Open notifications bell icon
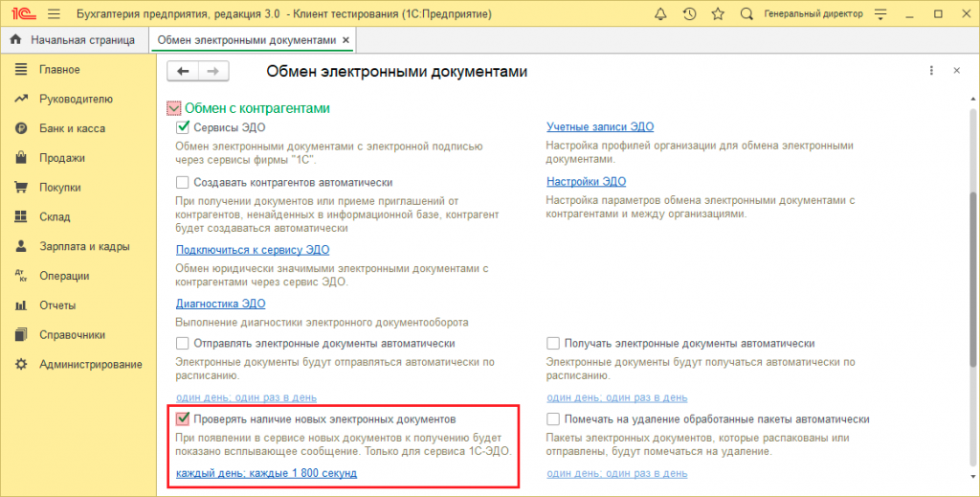This screenshot has height=497, width=980. coord(660,13)
